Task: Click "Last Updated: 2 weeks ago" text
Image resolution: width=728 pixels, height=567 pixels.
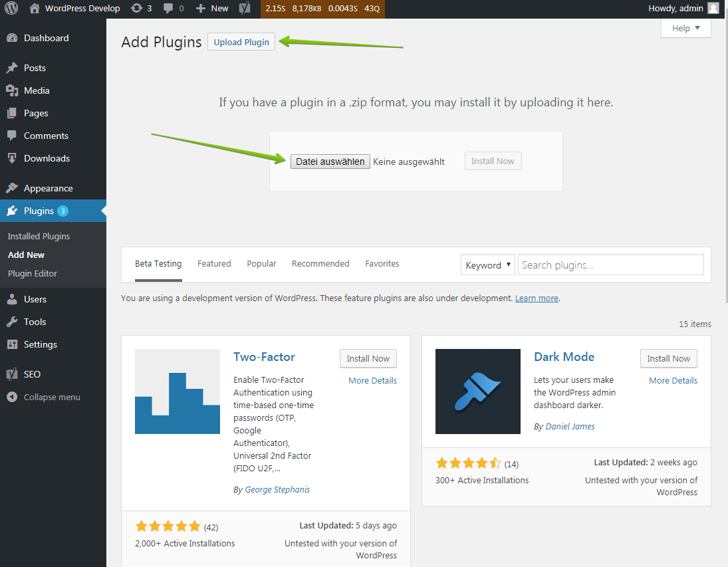Action: (646, 462)
